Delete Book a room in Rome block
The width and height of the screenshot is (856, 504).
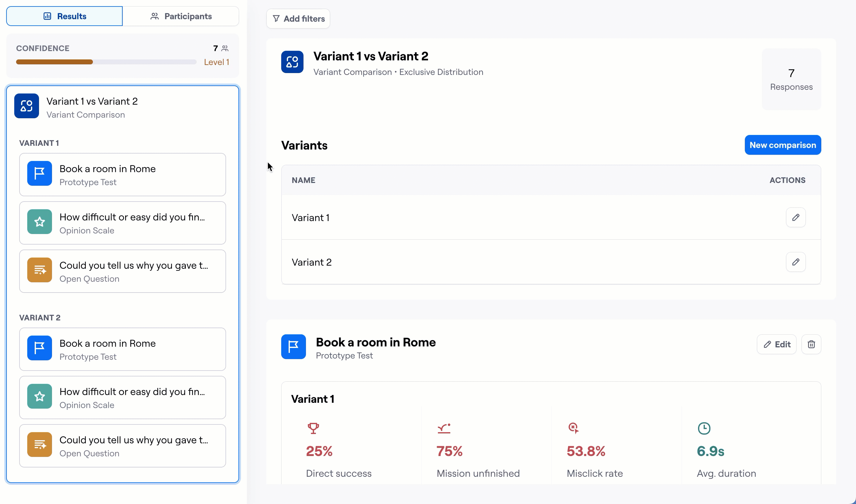[x=811, y=344]
